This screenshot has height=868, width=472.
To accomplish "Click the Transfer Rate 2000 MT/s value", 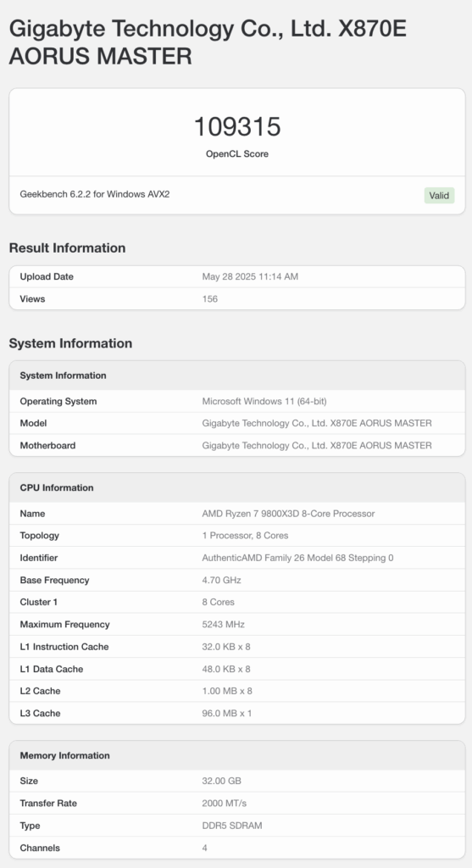I will tap(224, 804).
